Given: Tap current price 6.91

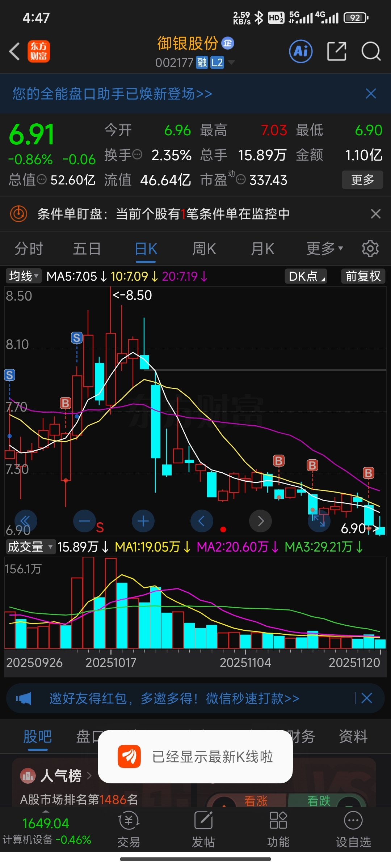Looking at the screenshot, I should (32, 135).
